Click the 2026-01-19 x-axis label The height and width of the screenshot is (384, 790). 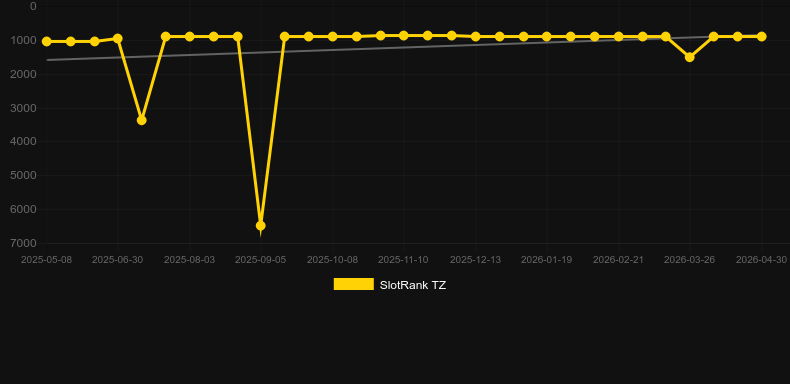click(x=547, y=260)
